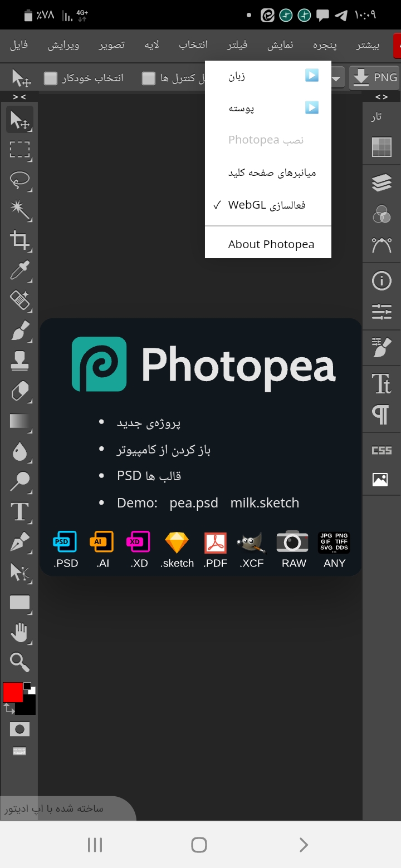Select the Hand tool
The image size is (401, 868).
point(19,632)
